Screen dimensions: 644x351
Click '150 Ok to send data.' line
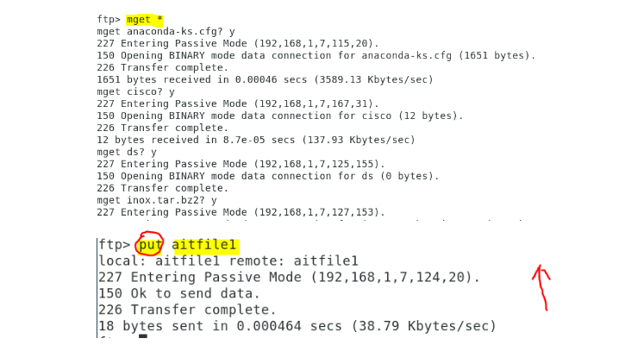[x=179, y=293]
